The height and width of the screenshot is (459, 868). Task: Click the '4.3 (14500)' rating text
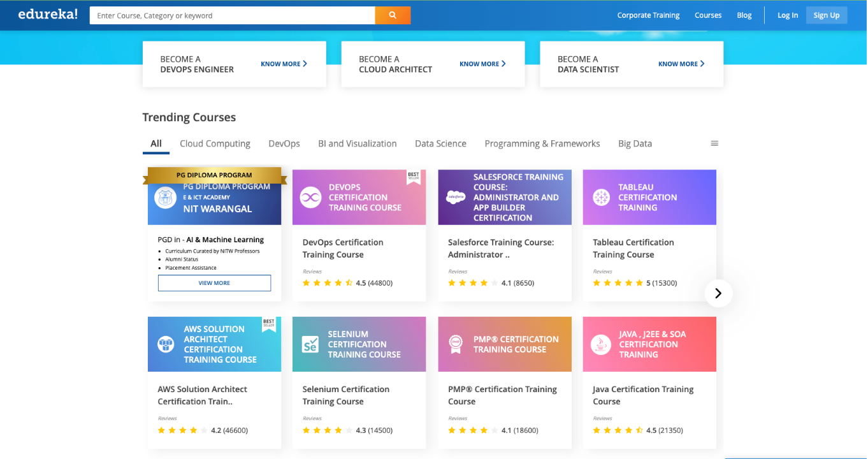(x=374, y=430)
